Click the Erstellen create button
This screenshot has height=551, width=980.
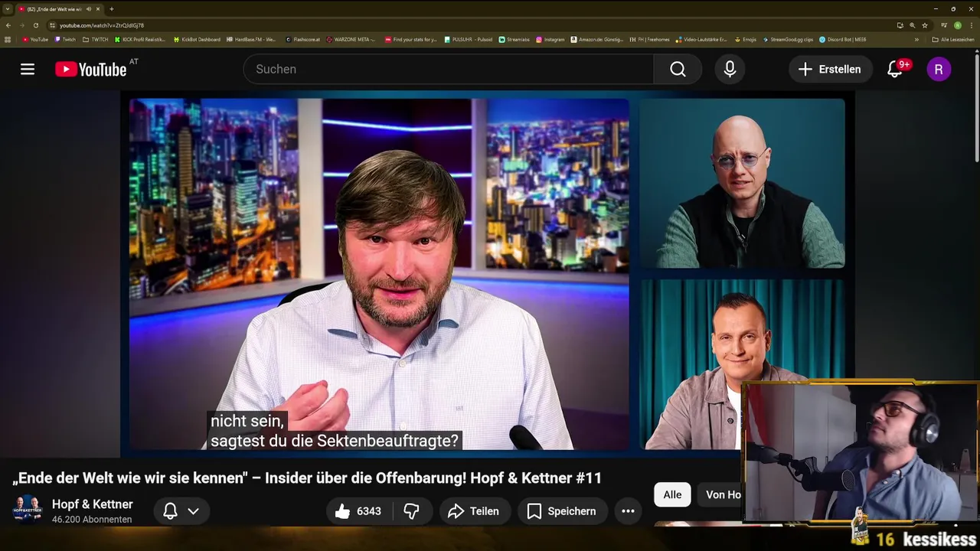[830, 69]
